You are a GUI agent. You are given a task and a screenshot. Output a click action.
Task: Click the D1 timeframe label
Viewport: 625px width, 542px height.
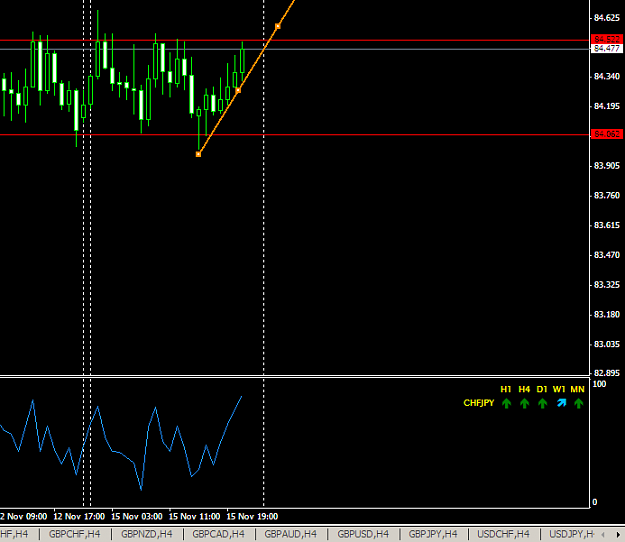pos(542,389)
